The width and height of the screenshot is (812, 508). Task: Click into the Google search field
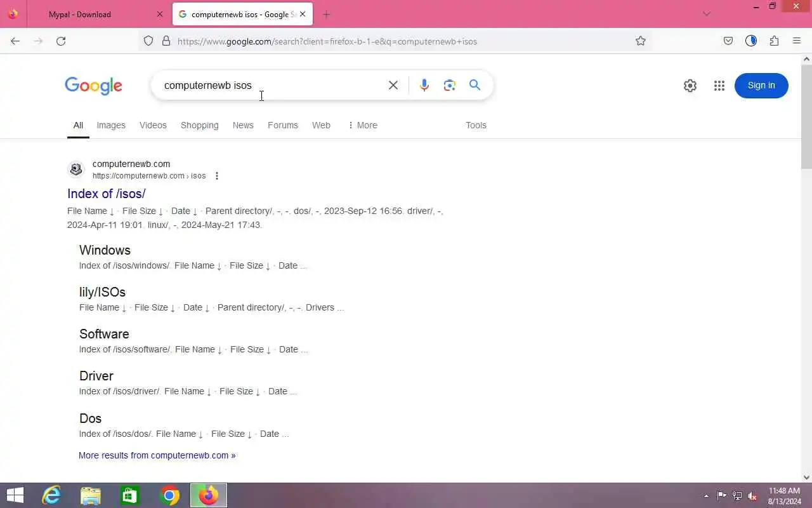click(x=272, y=85)
